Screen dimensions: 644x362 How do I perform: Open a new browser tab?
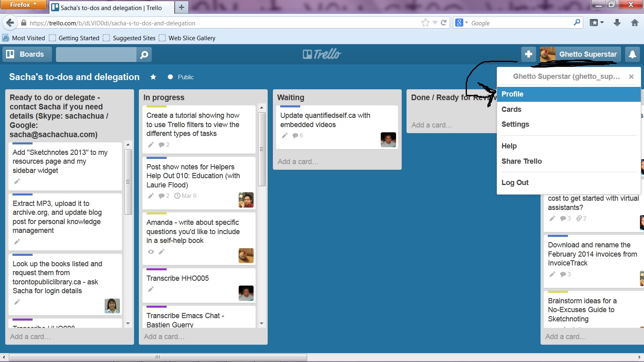(181, 7)
